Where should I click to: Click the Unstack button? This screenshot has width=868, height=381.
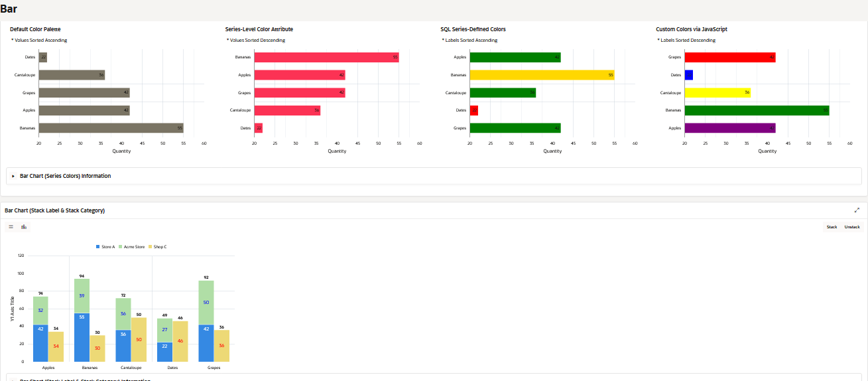pos(852,227)
